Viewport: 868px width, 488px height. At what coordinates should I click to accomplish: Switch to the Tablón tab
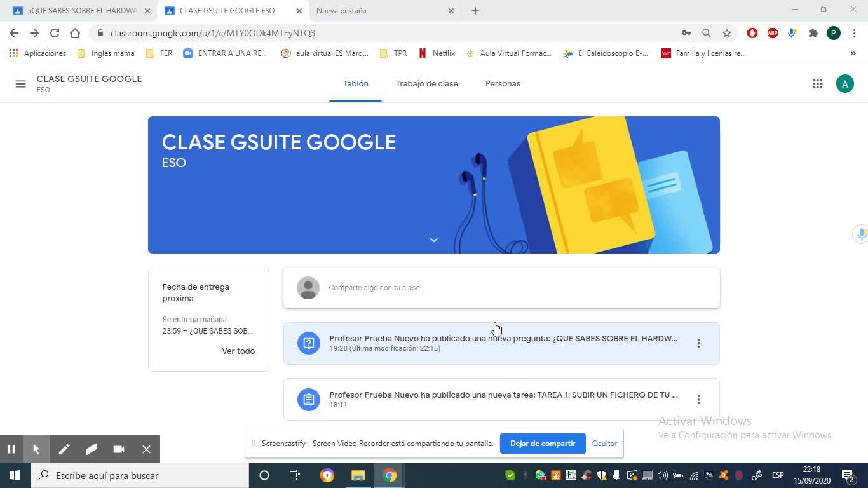point(355,84)
